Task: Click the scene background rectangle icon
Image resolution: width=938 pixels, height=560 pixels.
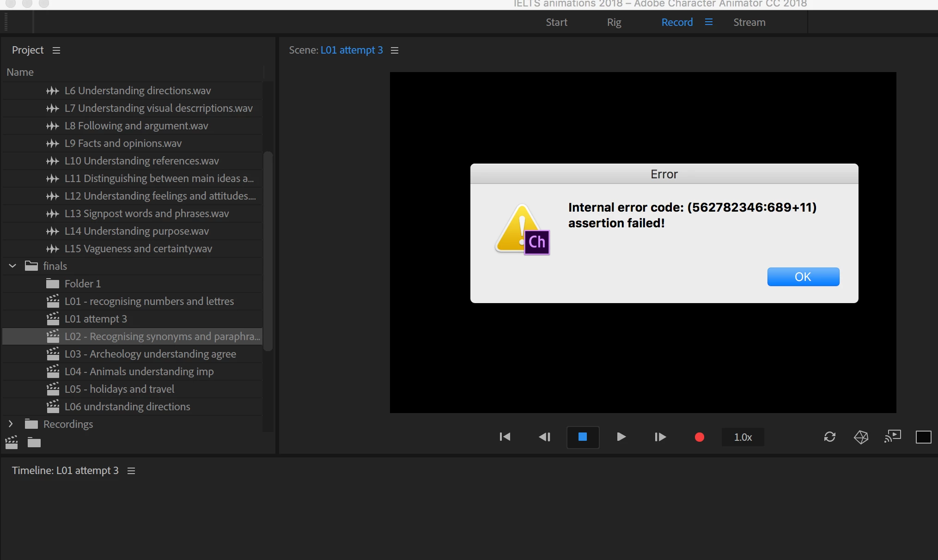Action: click(923, 437)
